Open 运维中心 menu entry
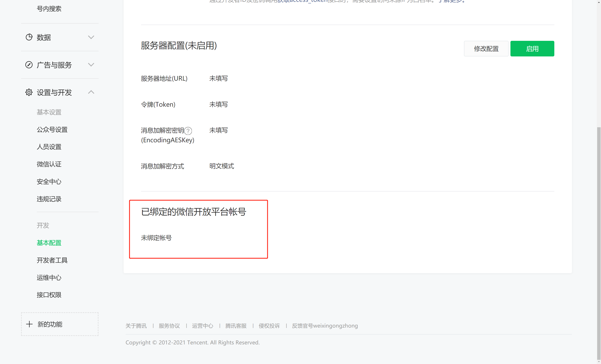This screenshot has height=364, width=601. point(49,278)
